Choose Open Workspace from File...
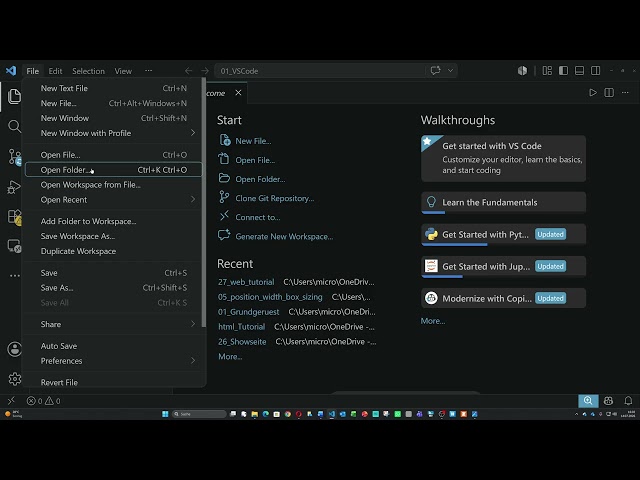 (113, 185)
